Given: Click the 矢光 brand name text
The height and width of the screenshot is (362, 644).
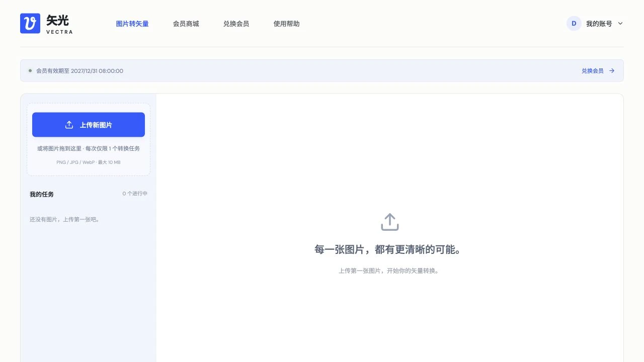Looking at the screenshot, I should pyautogui.click(x=57, y=20).
